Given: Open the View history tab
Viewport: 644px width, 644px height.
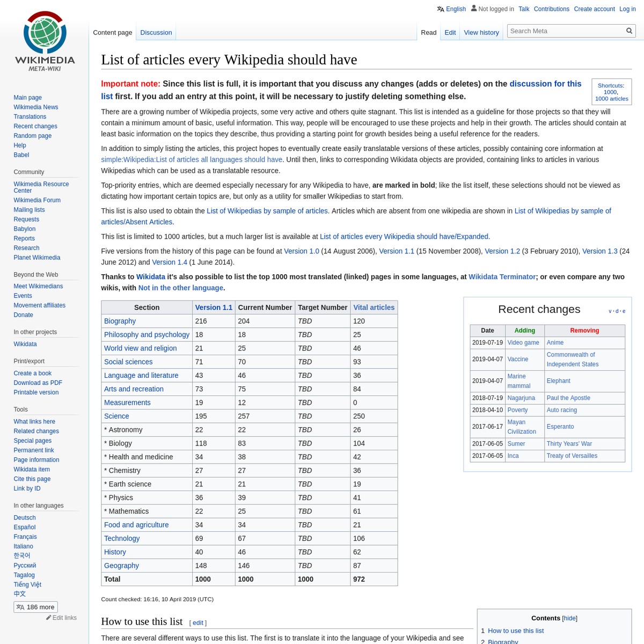Looking at the screenshot, I should (x=481, y=33).
